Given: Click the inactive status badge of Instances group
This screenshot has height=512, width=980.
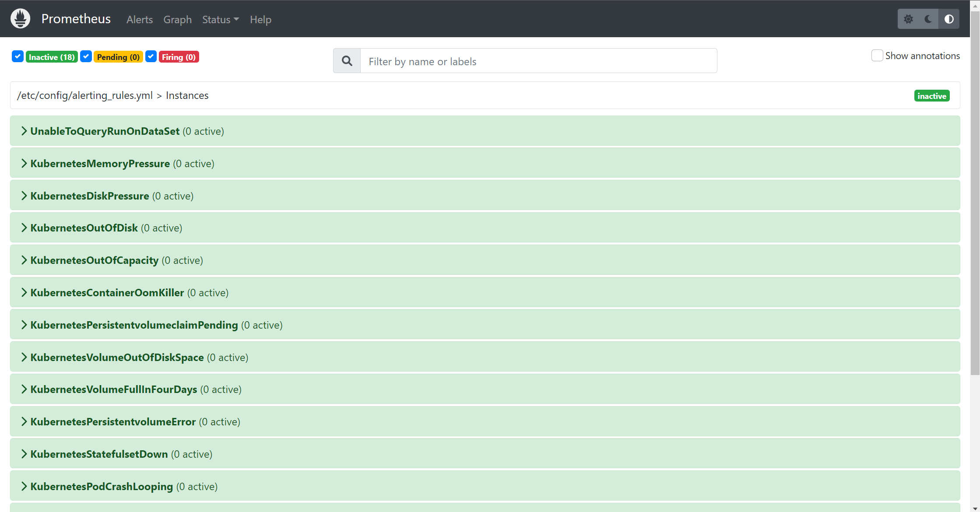Looking at the screenshot, I should tap(931, 96).
